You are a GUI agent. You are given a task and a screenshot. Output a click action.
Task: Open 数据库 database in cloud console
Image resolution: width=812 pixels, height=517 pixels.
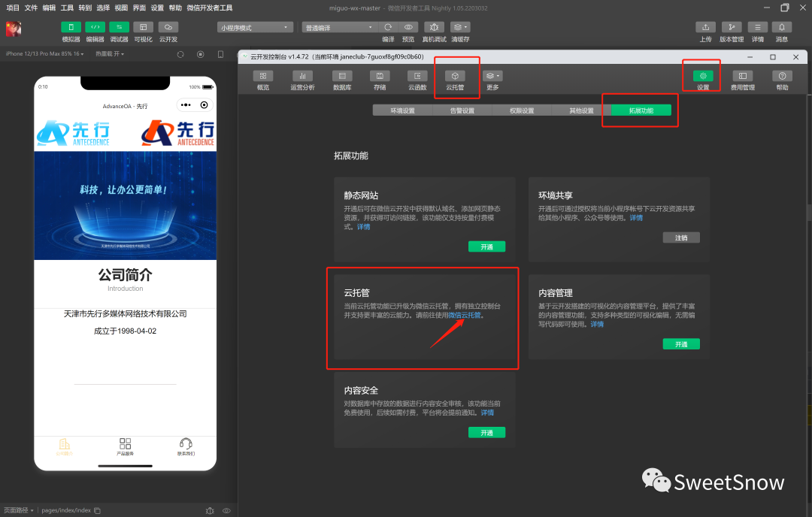tap(342, 80)
